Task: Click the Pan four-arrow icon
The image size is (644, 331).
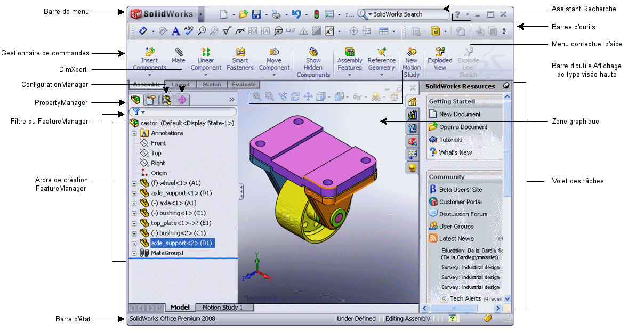Action: point(308,96)
